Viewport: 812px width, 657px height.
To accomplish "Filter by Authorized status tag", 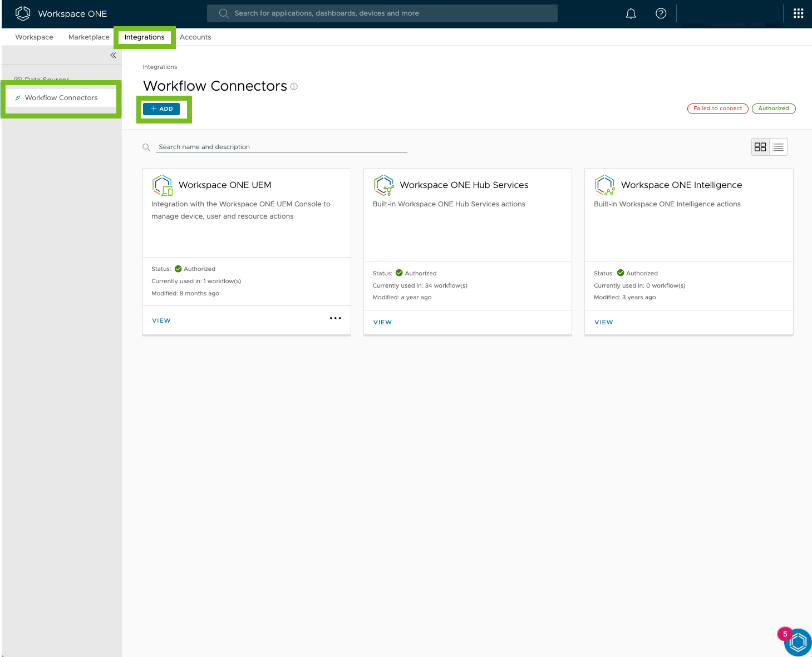I will (x=774, y=108).
